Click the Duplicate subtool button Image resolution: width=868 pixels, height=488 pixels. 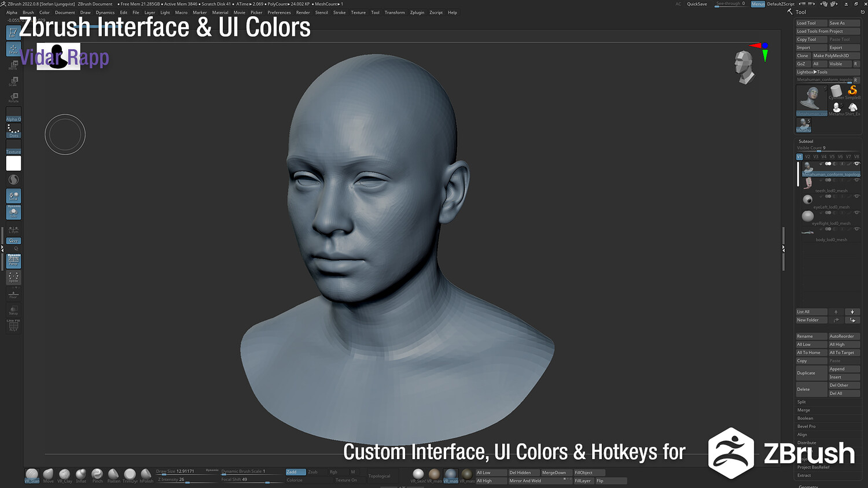(x=811, y=373)
